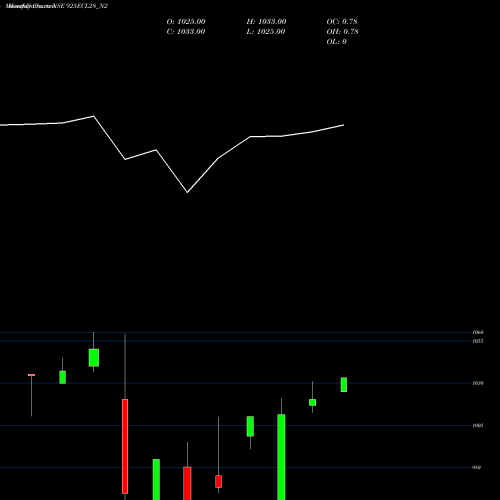
Task: Click the OC: 0.78 percentage readout
Action: pos(342,22)
